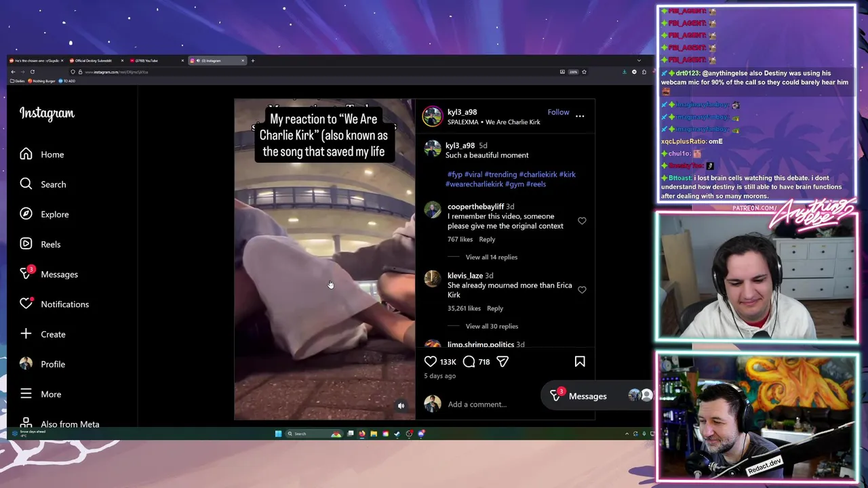Viewport: 868px width, 488px height.
Task: Click the weather widget on the taskbar
Action: [x=28, y=433]
